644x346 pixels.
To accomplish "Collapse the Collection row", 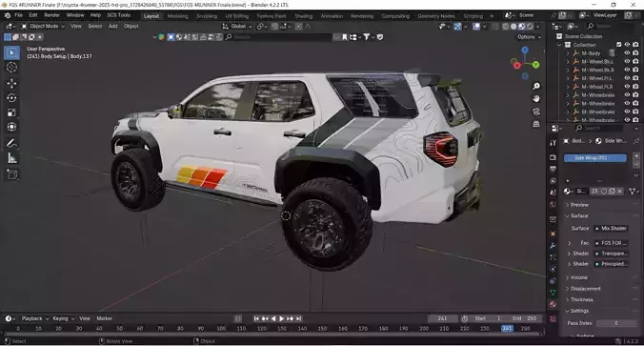I will (x=559, y=45).
